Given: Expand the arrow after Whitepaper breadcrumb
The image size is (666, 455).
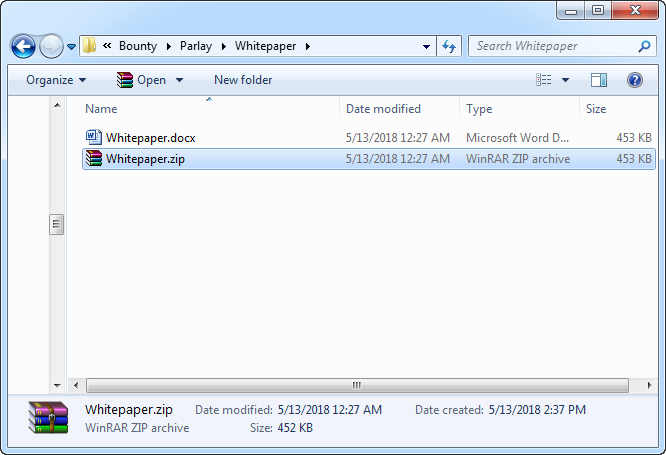Looking at the screenshot, I should point(308,46).
